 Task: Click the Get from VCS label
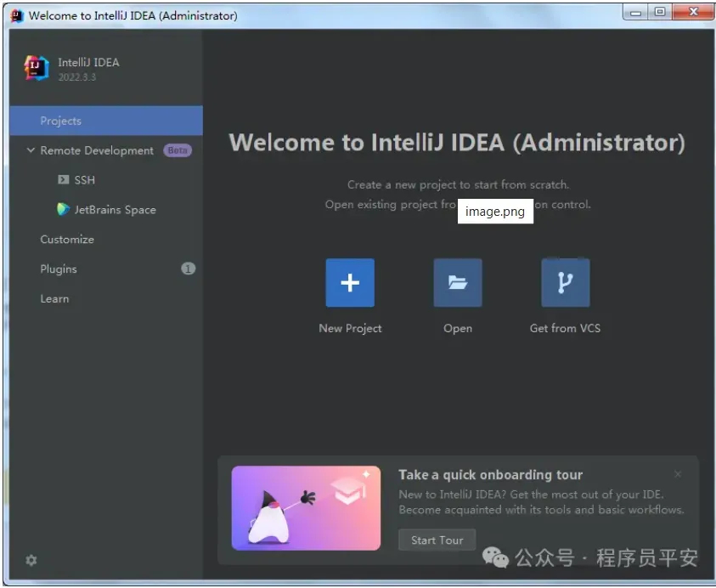[x=566, y=328]
